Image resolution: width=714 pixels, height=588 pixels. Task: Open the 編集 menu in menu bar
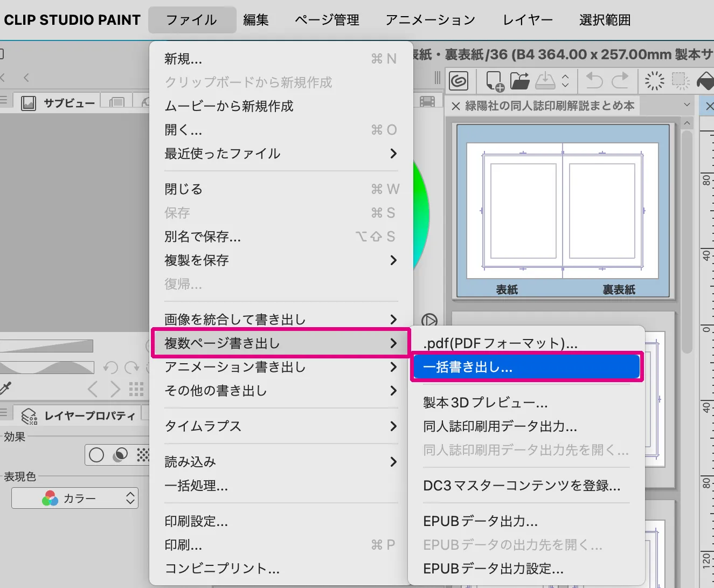(x=256, y=20)
